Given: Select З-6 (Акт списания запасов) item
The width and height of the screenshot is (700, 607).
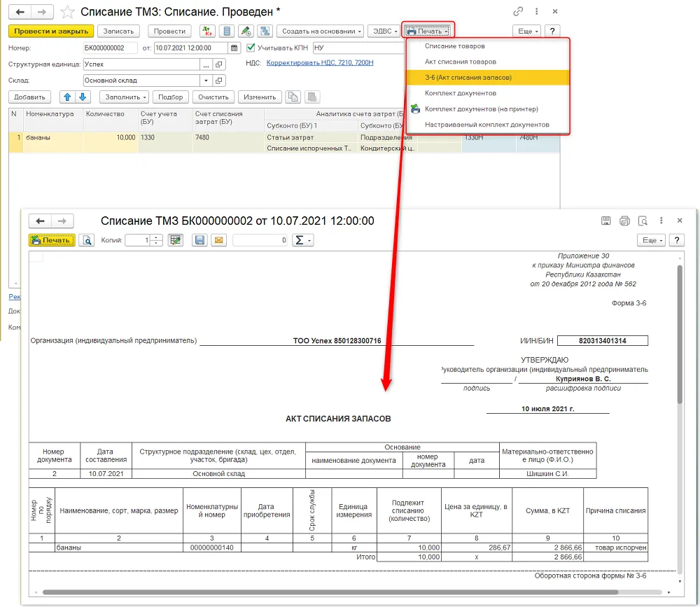Looking at the screenshot, I should point(488,77).
